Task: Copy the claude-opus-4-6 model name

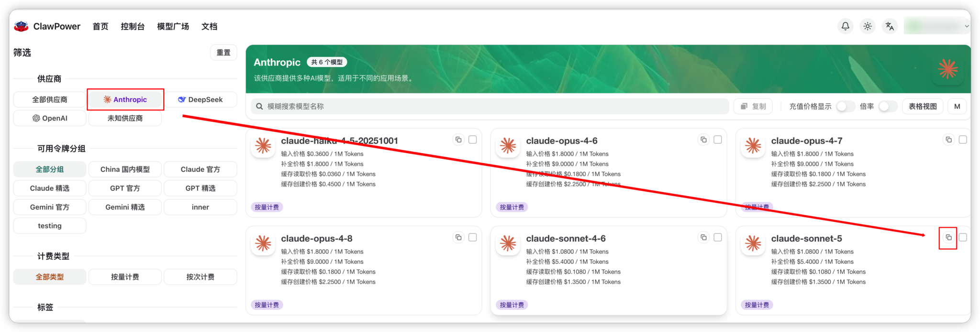Action: (703, 140)
